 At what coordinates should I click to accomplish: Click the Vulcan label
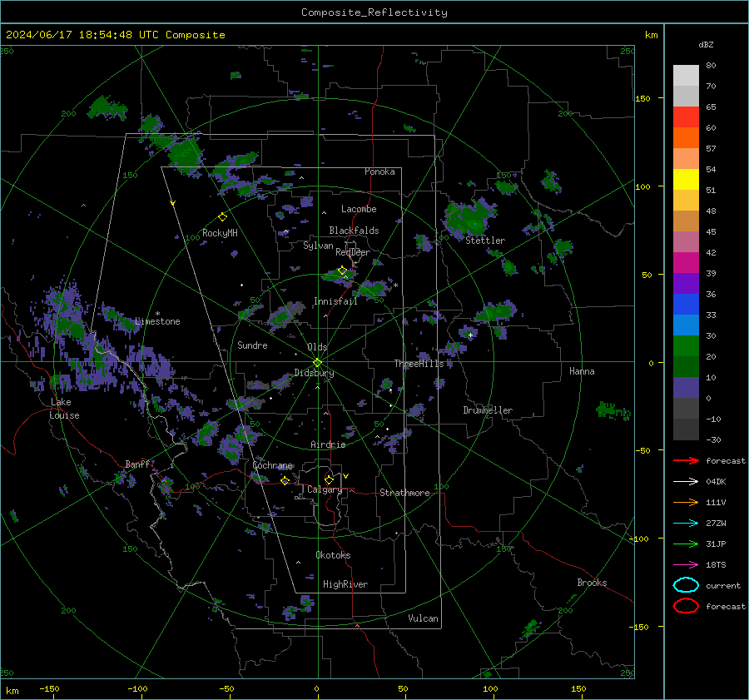[x=424, y=618]
